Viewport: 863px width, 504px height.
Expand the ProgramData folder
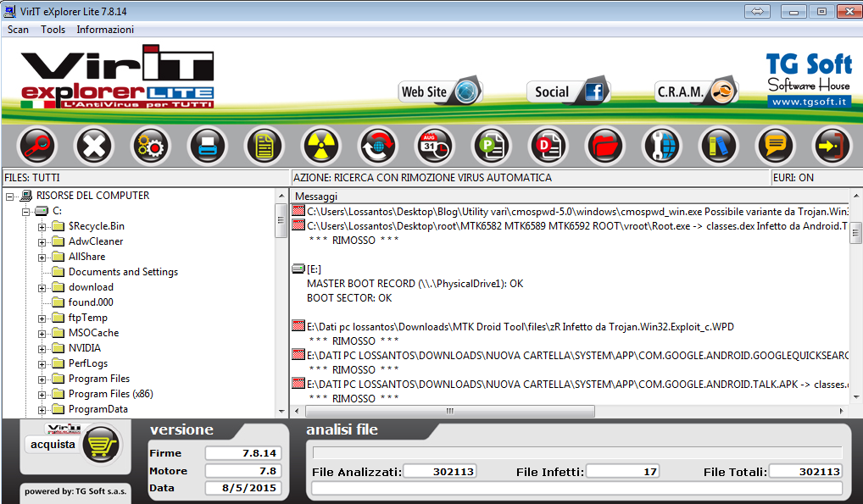coord(42,410)
